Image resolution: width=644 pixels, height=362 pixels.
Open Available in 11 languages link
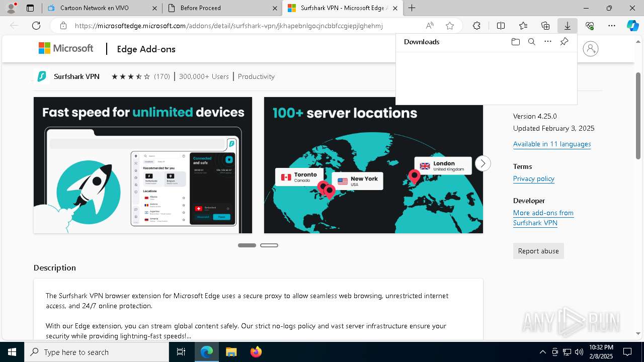coord(552,144)
